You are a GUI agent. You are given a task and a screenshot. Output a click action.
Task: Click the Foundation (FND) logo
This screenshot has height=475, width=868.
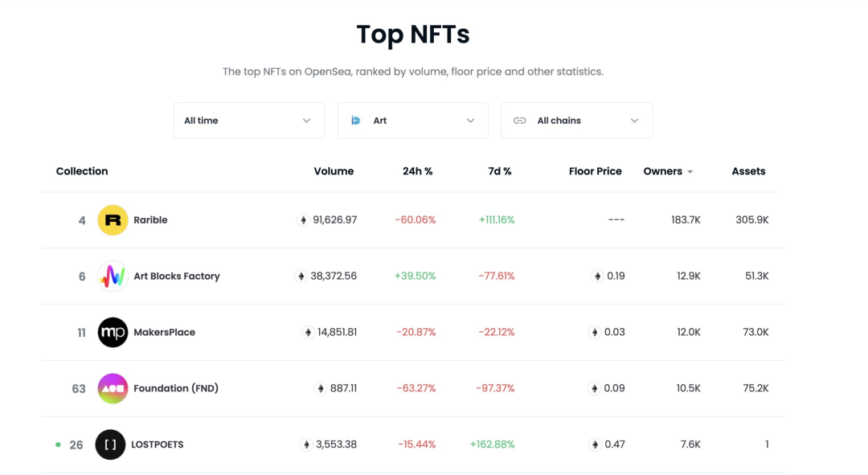click(x=113, y=389)
